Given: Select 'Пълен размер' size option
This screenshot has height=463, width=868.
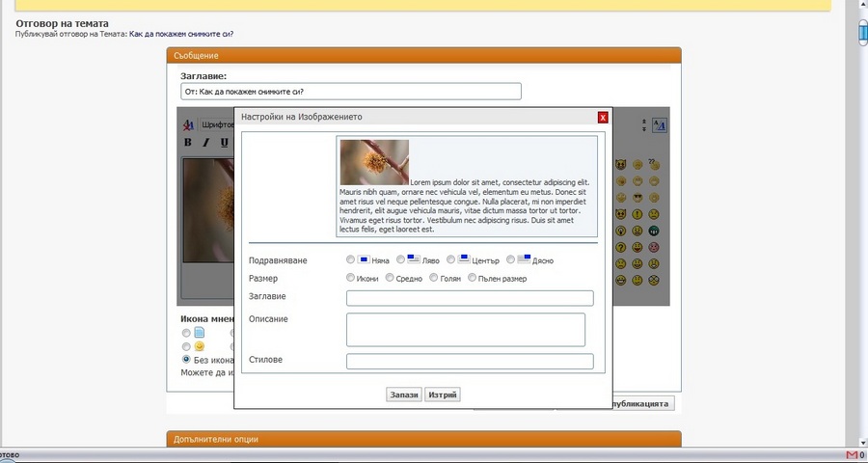Looking at the screenshot, I should coord(472,279).
